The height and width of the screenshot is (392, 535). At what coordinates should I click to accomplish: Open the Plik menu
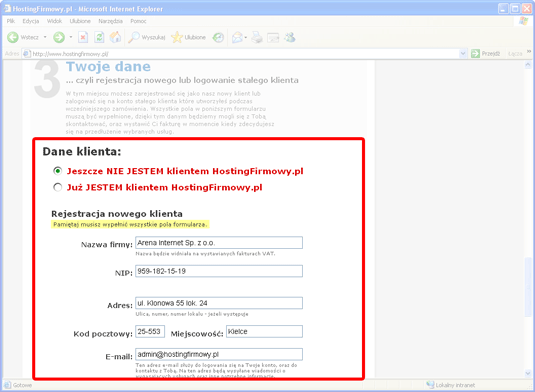click(11, 21)
